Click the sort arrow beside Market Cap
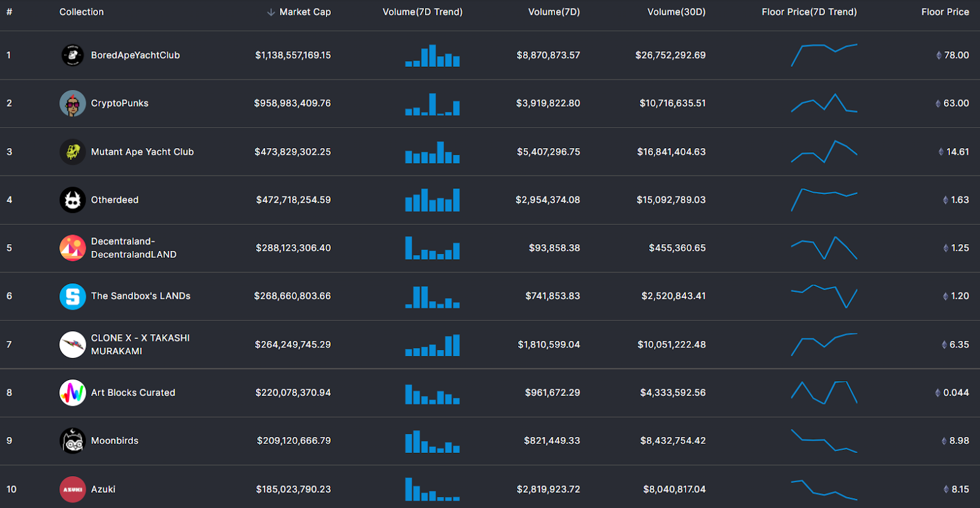 click(x=271, y=12)
